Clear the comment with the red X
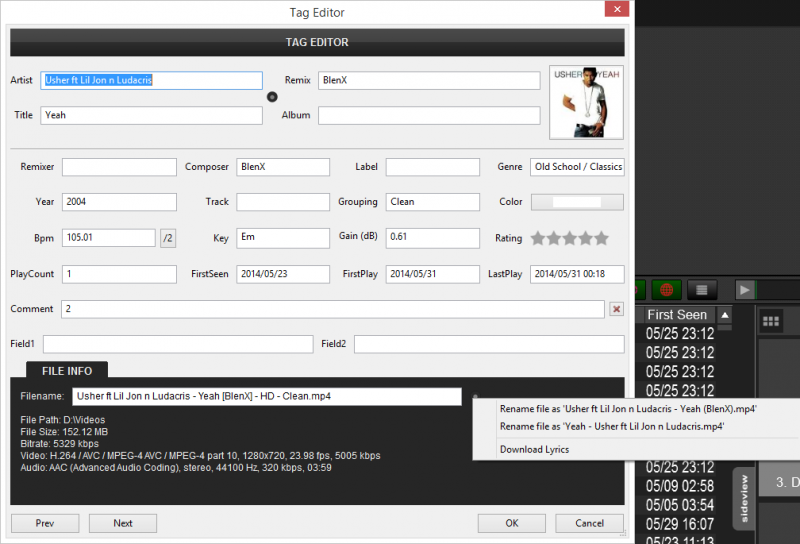The width and height of the screenshot is (800, 544). pyautogui.click(x=617, y=309)
